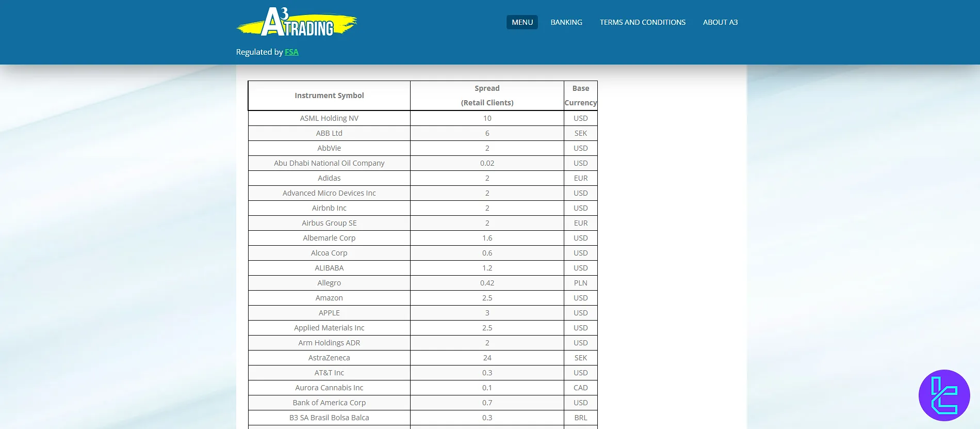Follow the FSA regulator link
This screenshot has height=429, width=980.
coord(291,52)
